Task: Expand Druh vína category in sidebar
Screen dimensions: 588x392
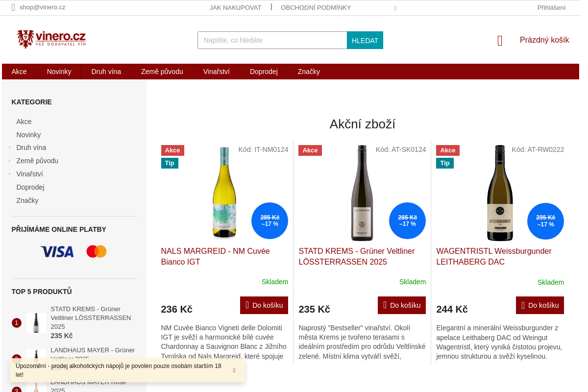Action: 9,147
